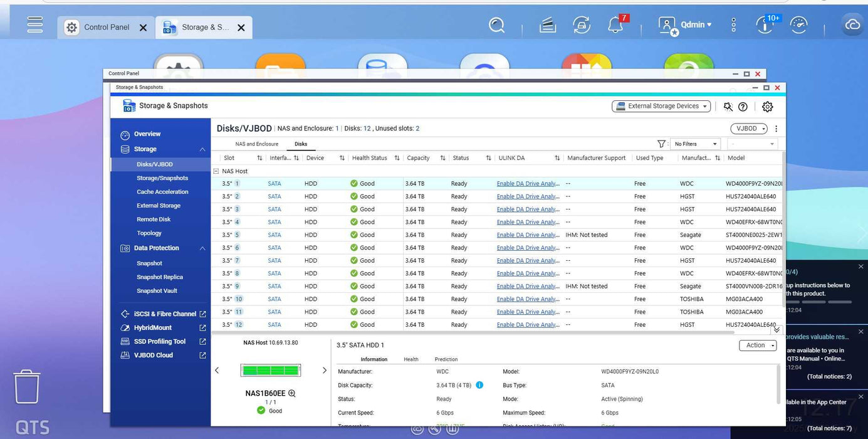Open iSCSI & Fibre Channel external link icon

click(202, 314)
